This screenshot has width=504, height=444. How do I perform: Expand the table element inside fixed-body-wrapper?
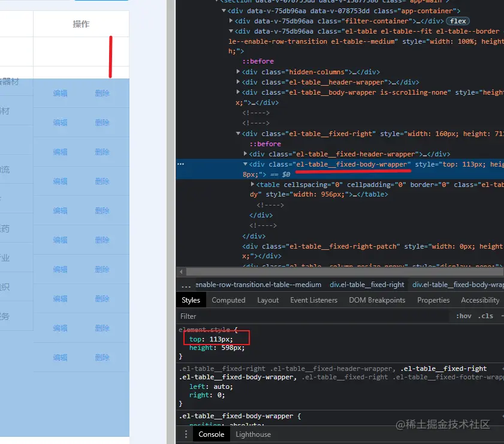click(x=252, y=185)
